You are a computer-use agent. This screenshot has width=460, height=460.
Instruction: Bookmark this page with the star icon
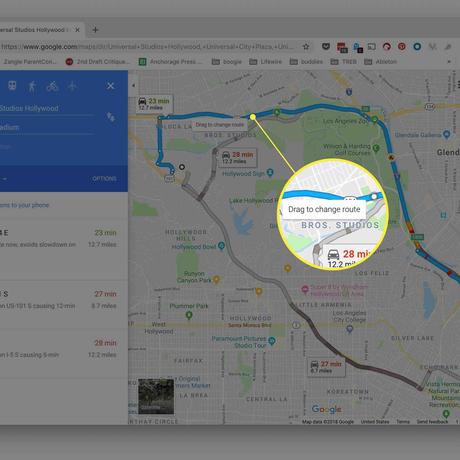pyautogui.click(x=306, y=47)
